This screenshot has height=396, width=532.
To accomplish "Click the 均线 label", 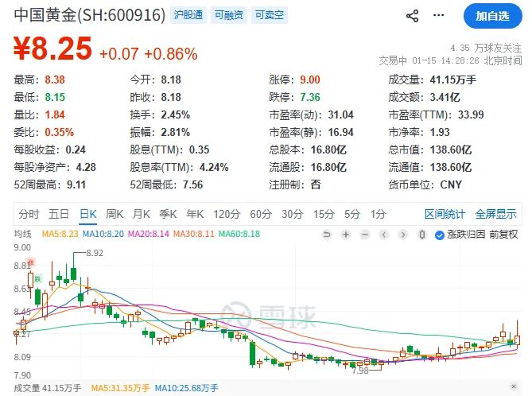I will [x=22, y=234].
